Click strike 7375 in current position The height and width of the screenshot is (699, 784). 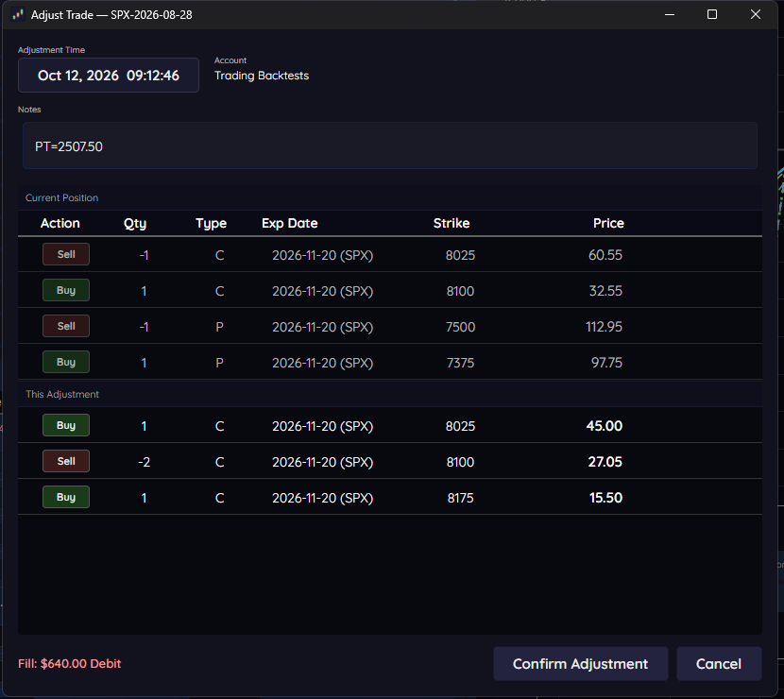(x=460, y=363)
